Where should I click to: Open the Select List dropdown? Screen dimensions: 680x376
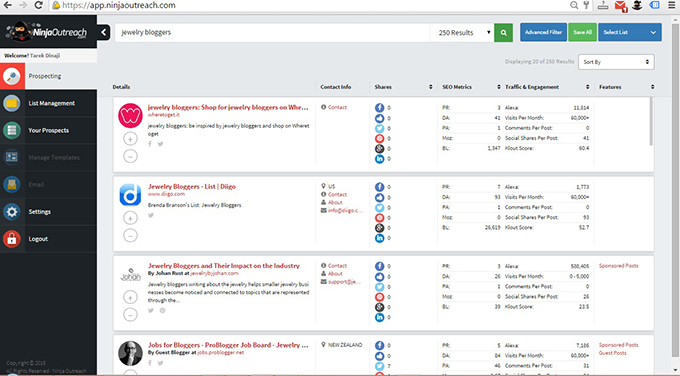(630, 32)
